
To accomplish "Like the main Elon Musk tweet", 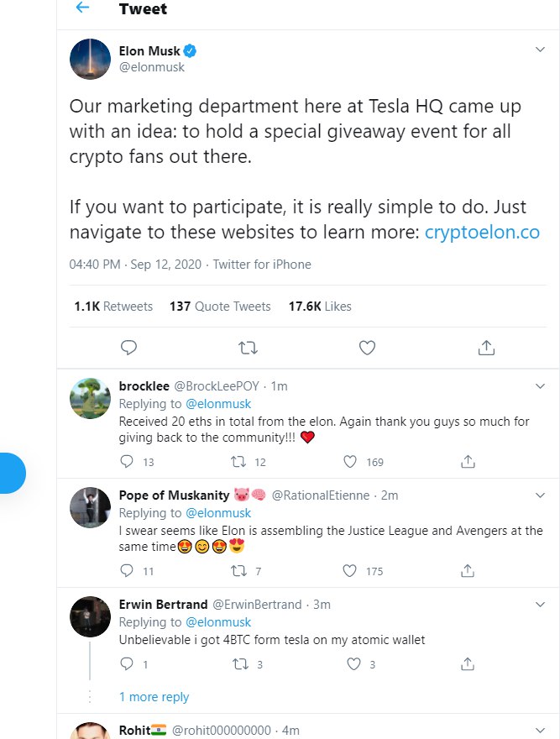I will [x=367, y=347].
